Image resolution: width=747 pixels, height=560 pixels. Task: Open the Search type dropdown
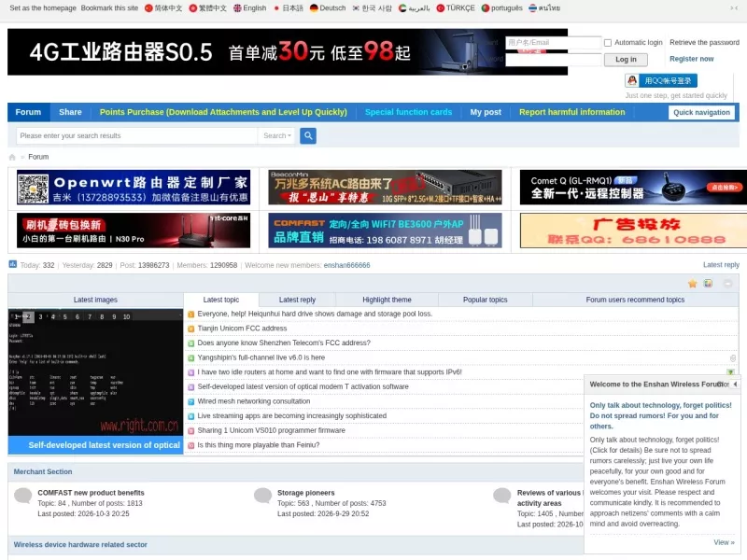276,135
